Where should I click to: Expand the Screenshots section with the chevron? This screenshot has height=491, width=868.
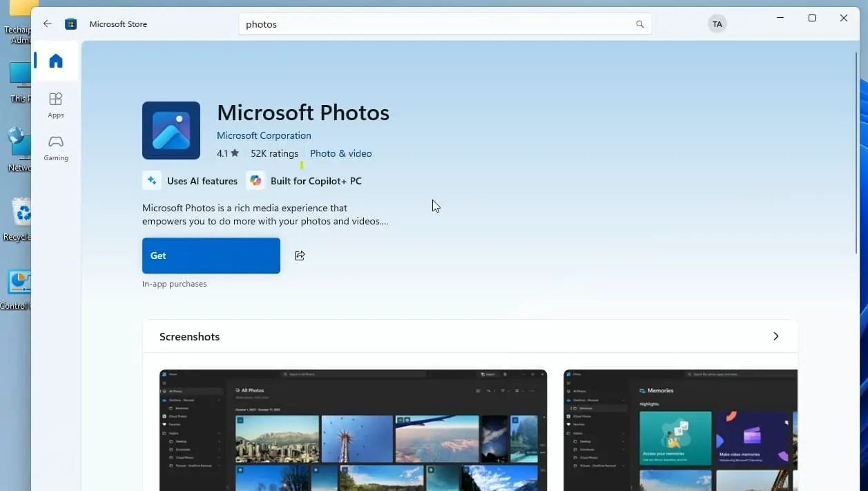(776, 336)
